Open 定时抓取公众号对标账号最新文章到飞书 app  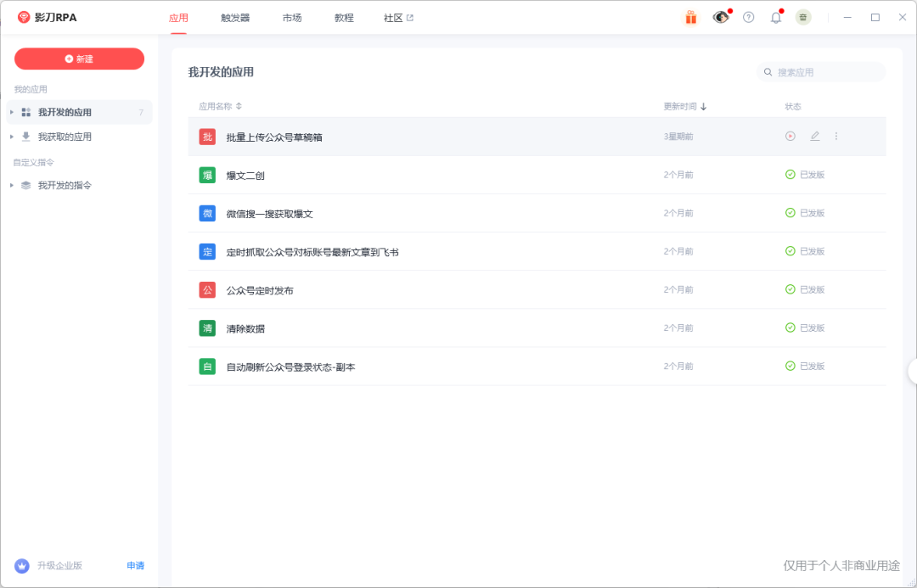(537, 251)
